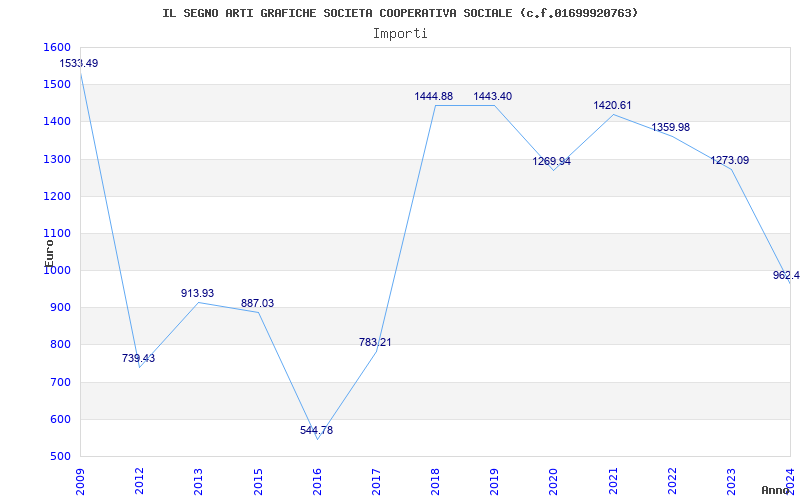This screenshot has width=800, height=500.
Task: Click the x-axis year 2017
Action: tap(376, 481)
